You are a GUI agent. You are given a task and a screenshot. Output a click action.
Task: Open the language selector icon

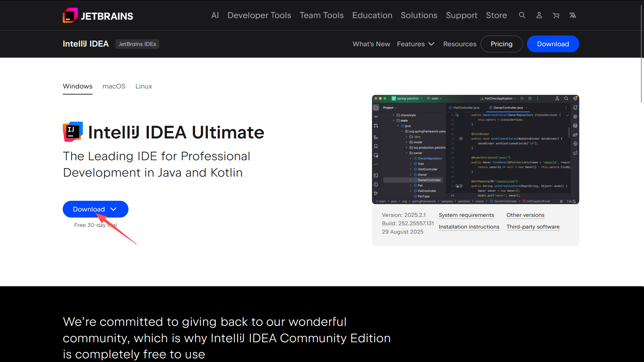pyautogui.click(x=573, y=15)
